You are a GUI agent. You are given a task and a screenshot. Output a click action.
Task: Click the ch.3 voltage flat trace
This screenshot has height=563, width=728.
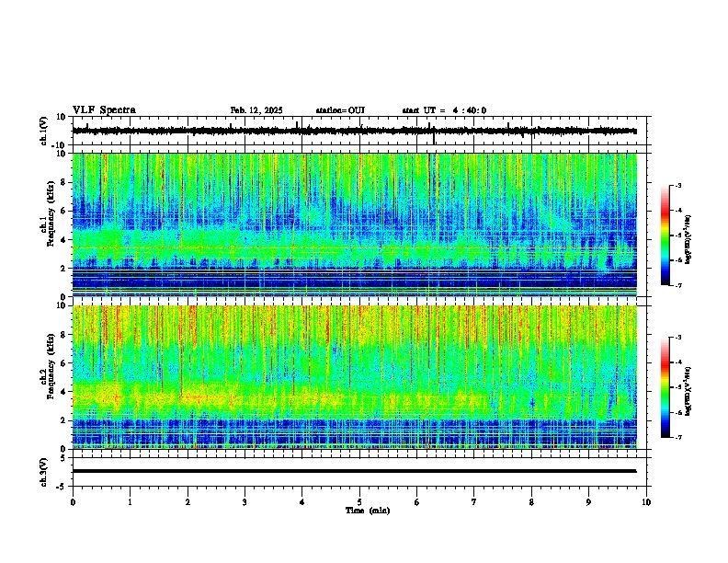355,471
